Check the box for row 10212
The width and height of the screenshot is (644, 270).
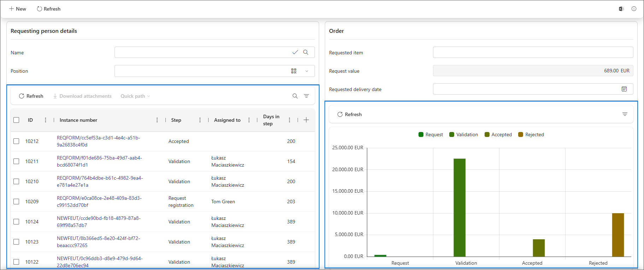click(16, 141)
